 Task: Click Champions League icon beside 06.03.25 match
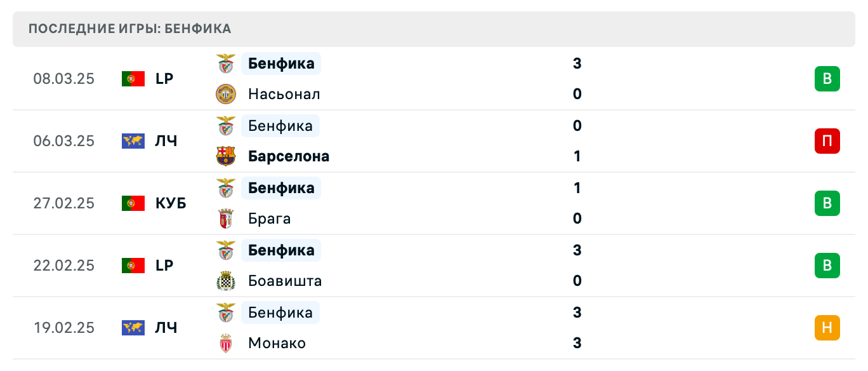click(x=133, y=141)
